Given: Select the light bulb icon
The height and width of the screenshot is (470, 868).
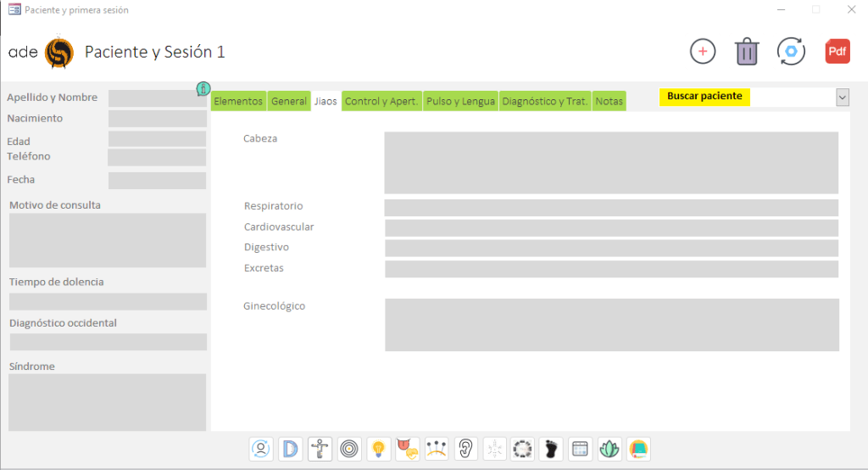Looking at the screenshot, I should coord(379,449).
